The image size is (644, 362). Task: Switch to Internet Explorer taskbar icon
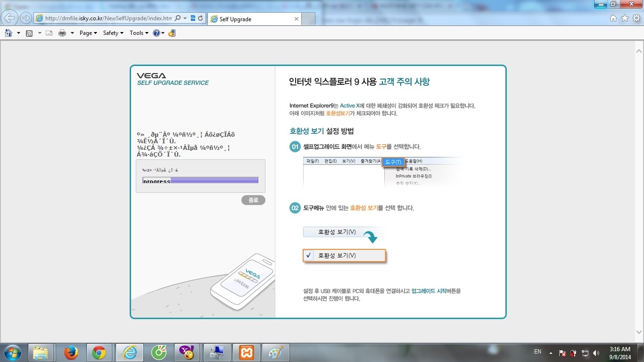[x=129, y=353]
